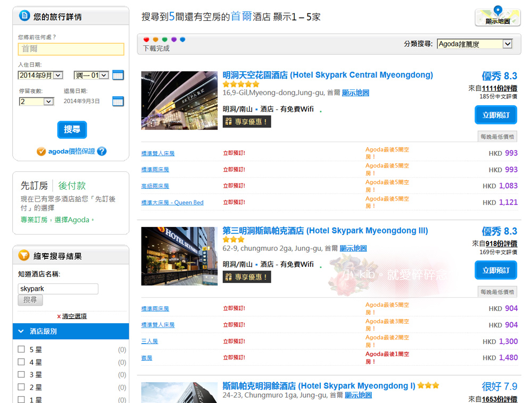Open the check-in month dropdown 2014年9月
532x403 pixels.
[x=40, y=75]
